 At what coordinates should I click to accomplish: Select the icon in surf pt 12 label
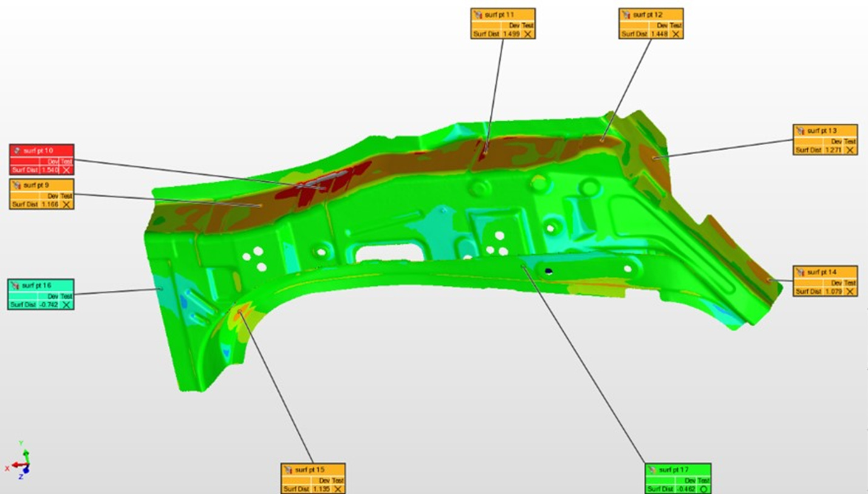tap(627, 14)
